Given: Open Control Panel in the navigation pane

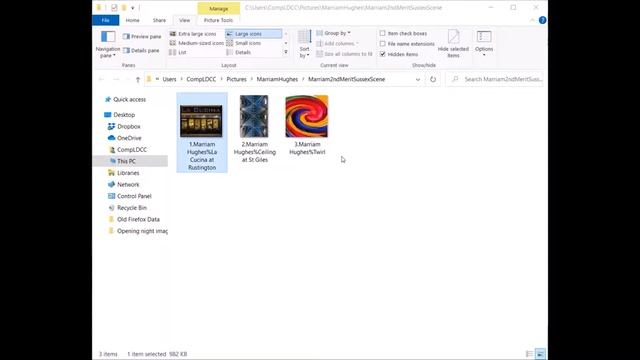Looking at the screenshot, I should coord(129,196).
